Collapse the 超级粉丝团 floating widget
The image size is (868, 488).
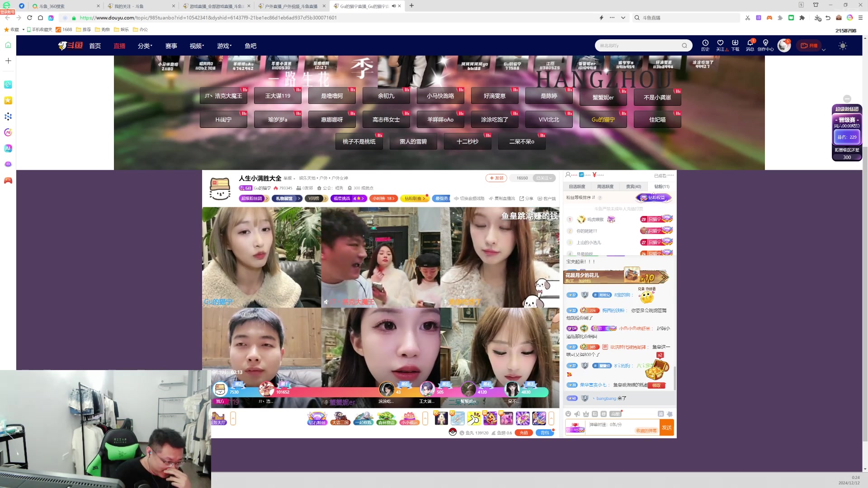(x=847, y=99)
